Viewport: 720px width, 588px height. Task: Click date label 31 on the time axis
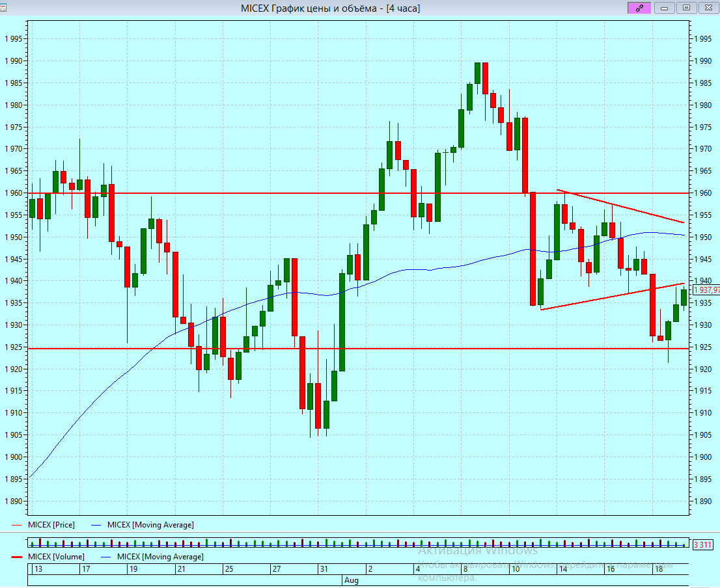(x=324, y=569)
